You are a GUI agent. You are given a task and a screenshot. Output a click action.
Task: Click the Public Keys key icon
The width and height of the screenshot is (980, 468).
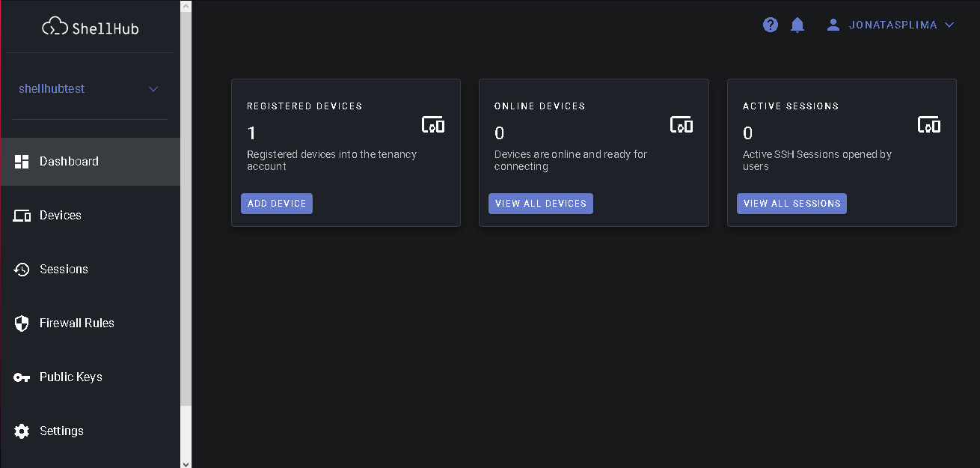click(22, 377)
